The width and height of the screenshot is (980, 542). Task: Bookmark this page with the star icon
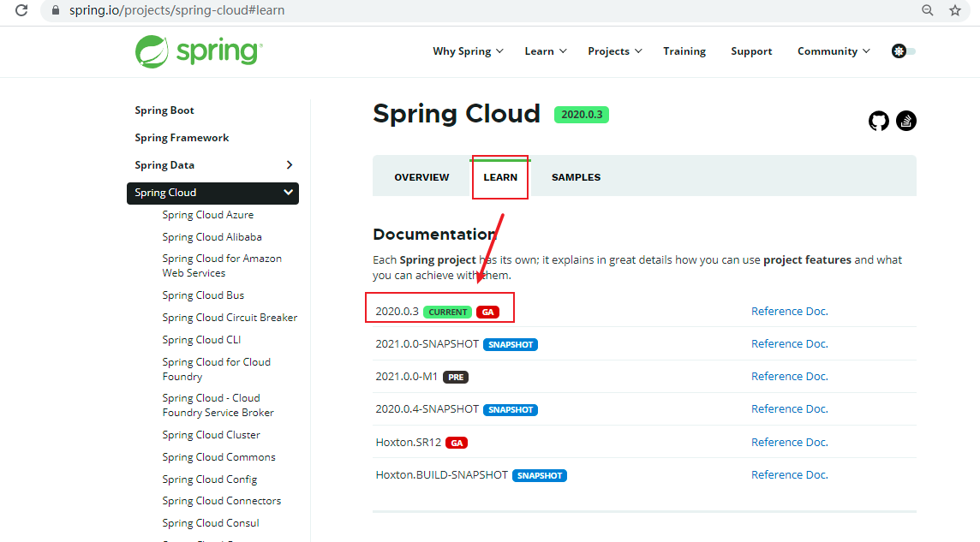(x=955, y=10)
